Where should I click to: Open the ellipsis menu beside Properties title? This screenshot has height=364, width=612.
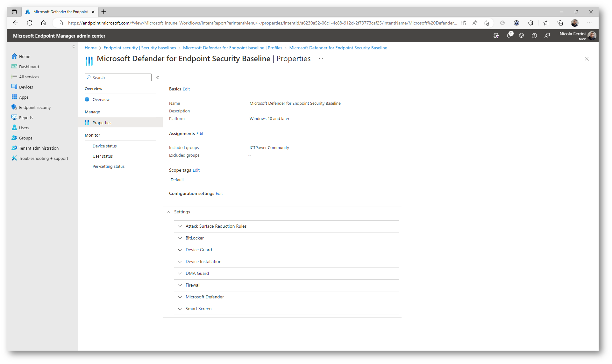(321, 59)
